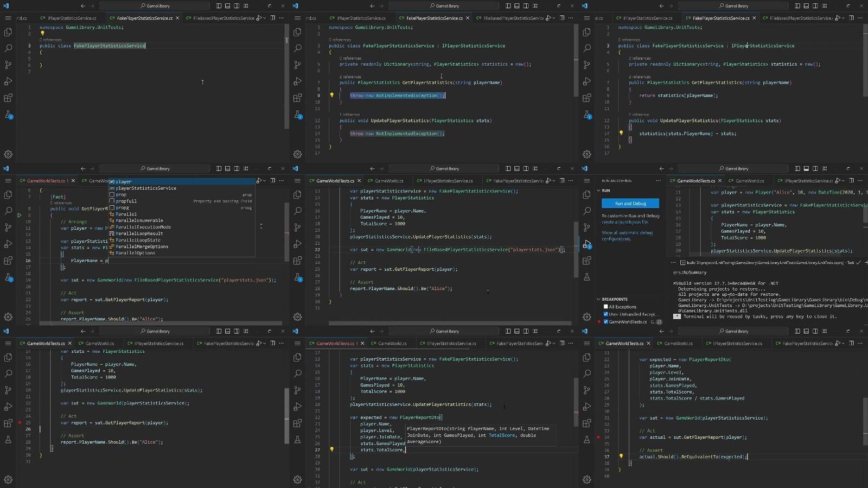Screen dimensions: 868x488
Task: Open Manage gear in Run and Debug window
Action: click(587, 316)
